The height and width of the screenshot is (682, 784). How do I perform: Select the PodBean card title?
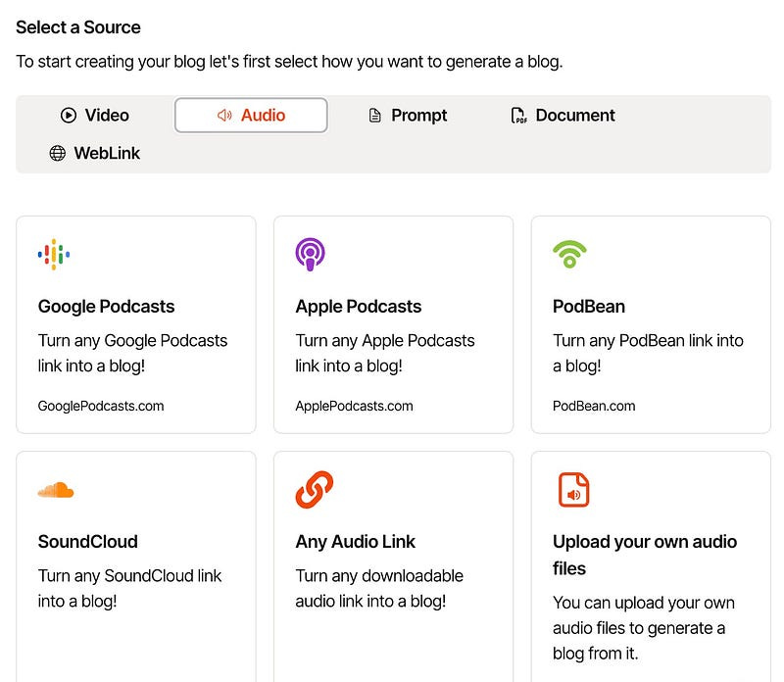click(589, 307)
